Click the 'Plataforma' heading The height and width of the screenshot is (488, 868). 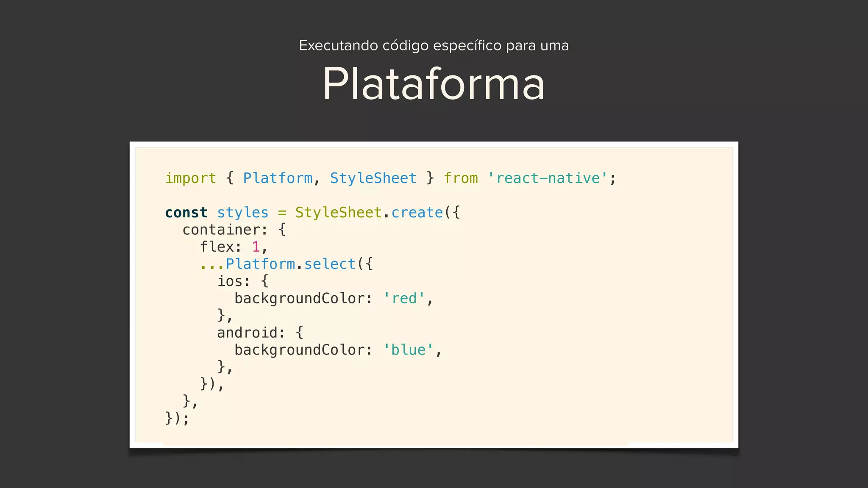pyautogui.click(x=434, y=84)
